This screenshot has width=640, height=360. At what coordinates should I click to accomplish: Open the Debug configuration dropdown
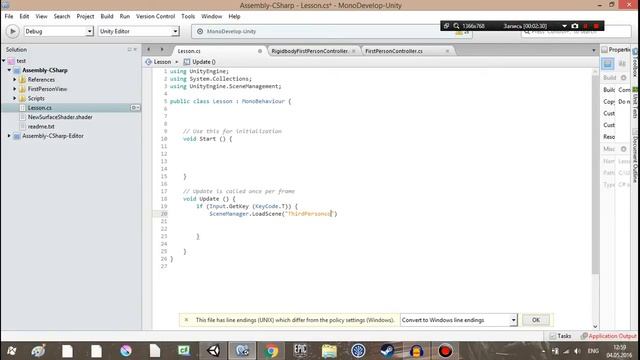[58, 31]
